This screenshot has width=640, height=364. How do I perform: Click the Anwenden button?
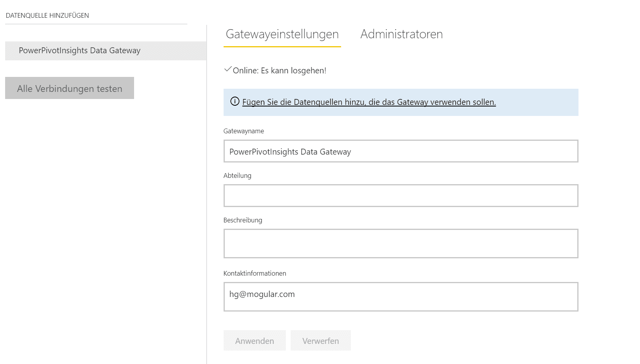click(x=254, y=340)
